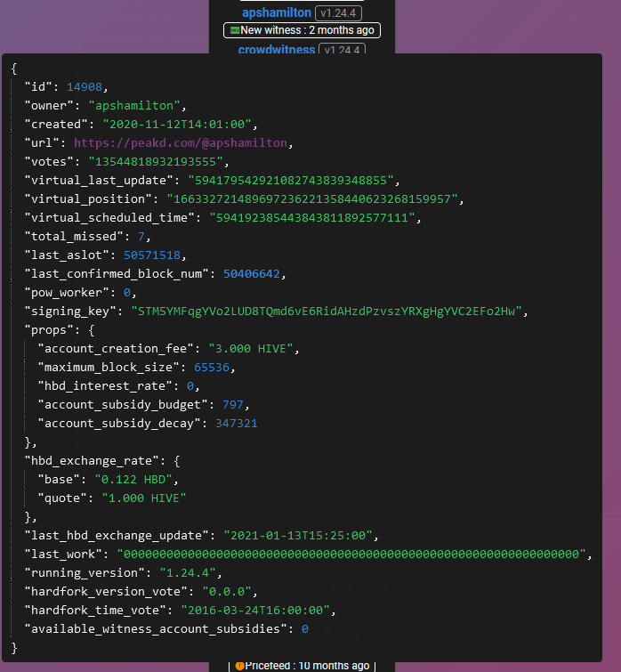Click the virtual_scheduled_time value
621x672 pixels.
pos(312,218)
